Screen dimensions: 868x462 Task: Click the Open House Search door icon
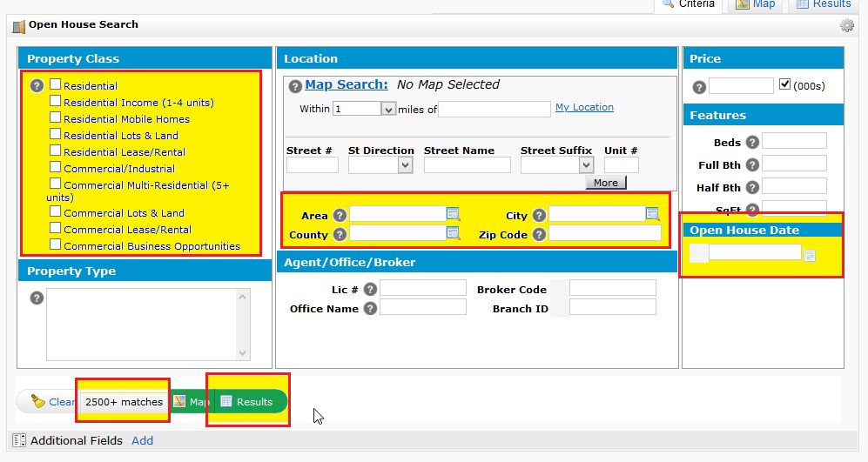19,26
